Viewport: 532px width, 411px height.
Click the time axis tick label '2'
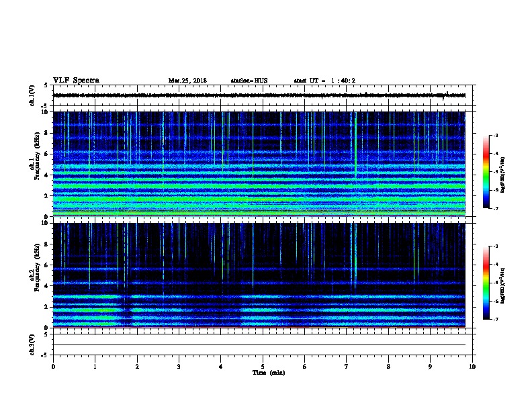tap(137, 367)
